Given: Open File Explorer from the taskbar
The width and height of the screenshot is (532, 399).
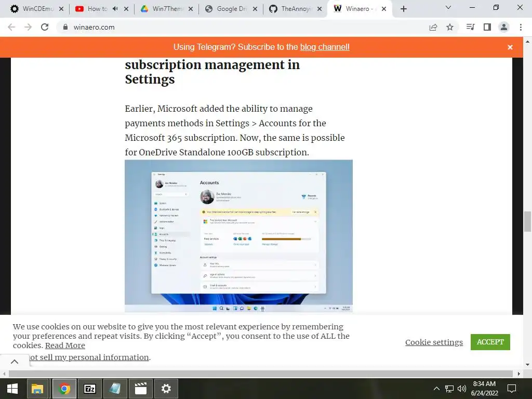Looking at the screenshot, I should [x=37, y=389].
